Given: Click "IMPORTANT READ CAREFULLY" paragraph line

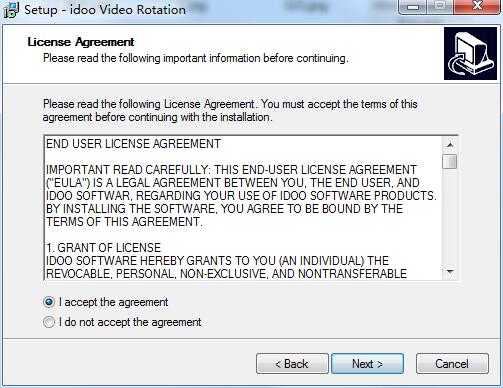Looking at the screenshot, I should [231, 170].
